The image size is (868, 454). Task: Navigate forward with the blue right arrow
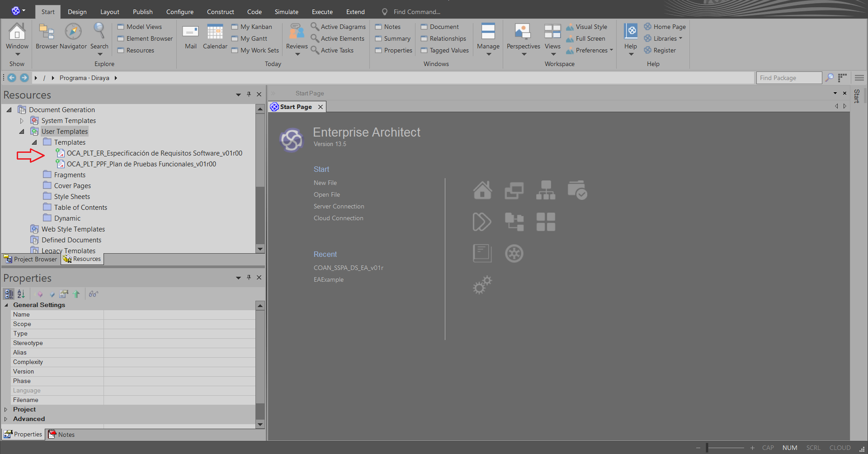(x=24, y=78)
